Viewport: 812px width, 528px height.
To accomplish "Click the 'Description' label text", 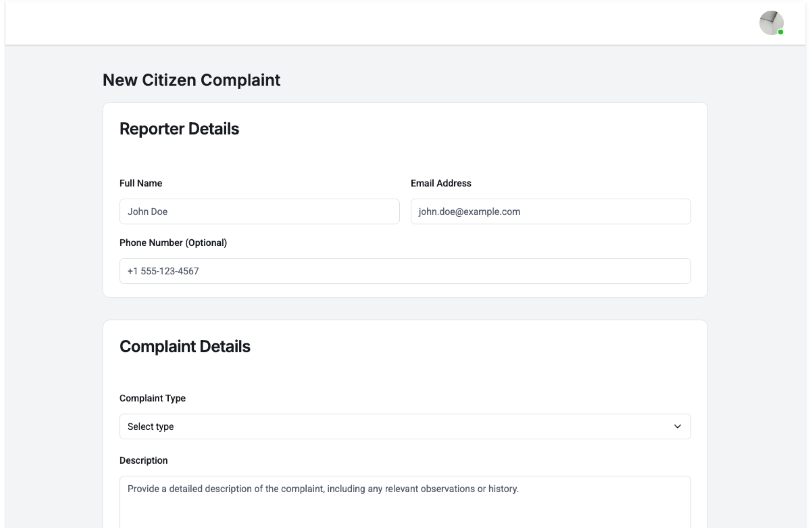I will click(x=143, y=460).
